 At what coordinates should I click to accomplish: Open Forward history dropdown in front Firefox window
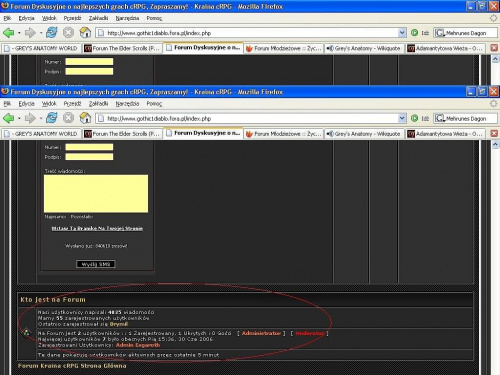[x=41, y=118]
